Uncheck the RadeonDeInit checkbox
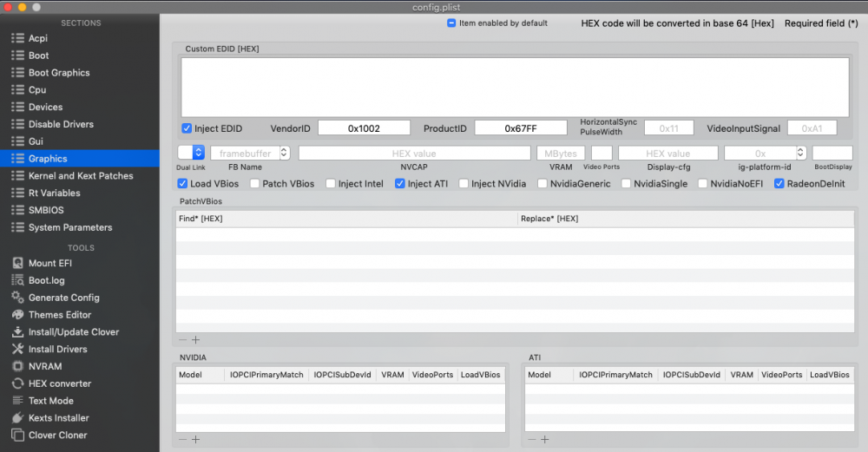This screenshot has width=868, height=452. [x=779, y=184]
